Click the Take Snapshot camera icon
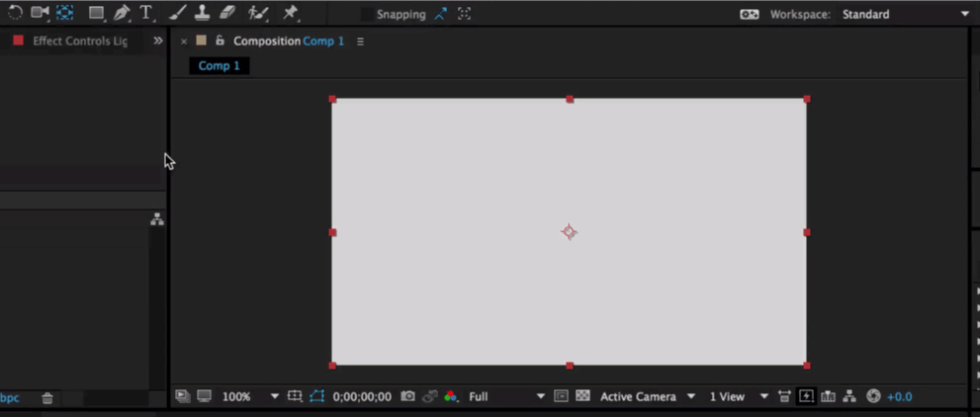Image resolution: width=980 pixels, height=417 pixels. point(408,396)
